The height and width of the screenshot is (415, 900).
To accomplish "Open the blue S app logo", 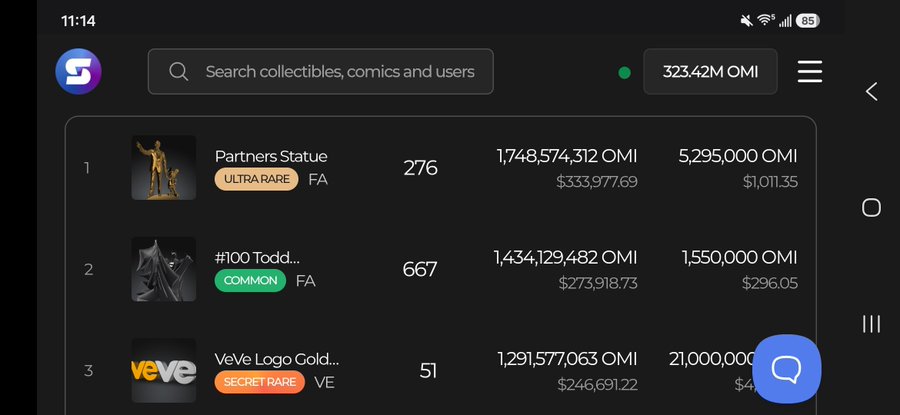I will 78,72.
